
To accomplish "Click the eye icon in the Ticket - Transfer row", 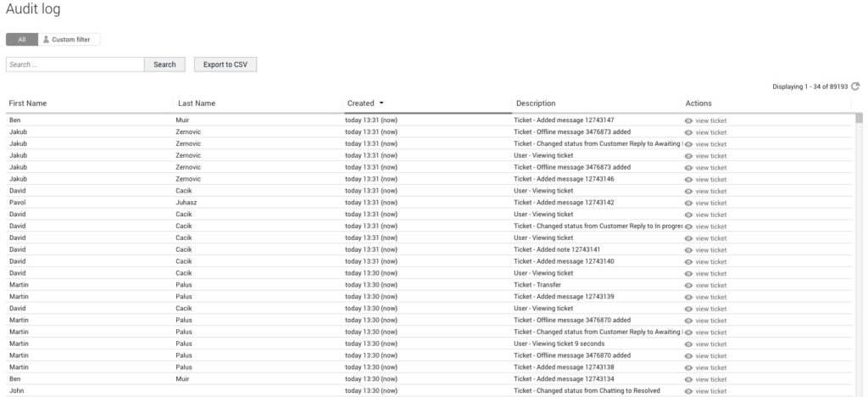I will click(x=688, y=285).
